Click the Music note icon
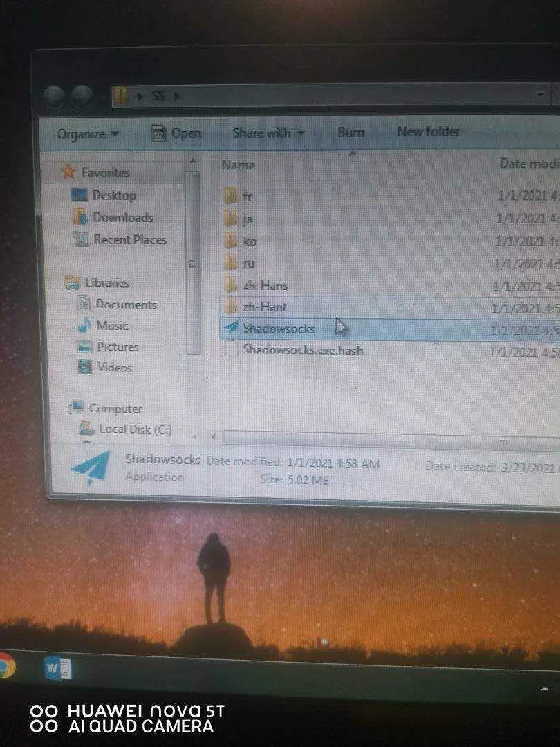Screen dimensions: 560x747 [x=84, y=325]
